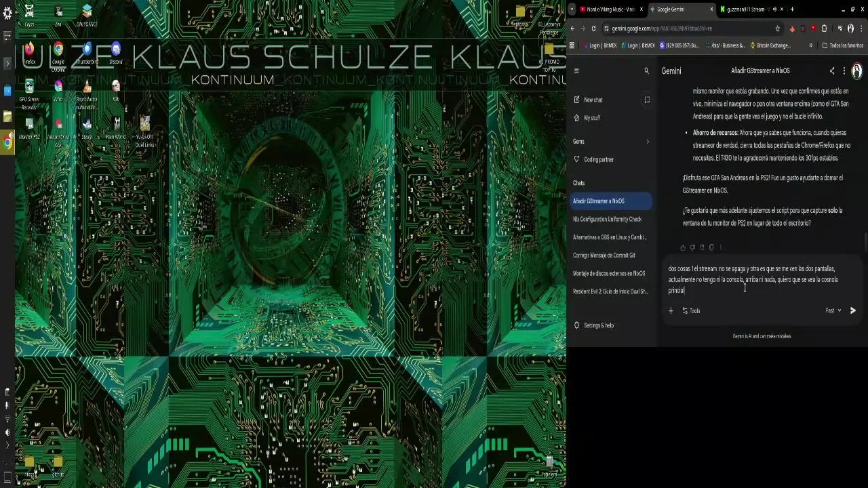Bookmark this page with the star icon
This screenshot has height=488, width=868.
(778, 28)
